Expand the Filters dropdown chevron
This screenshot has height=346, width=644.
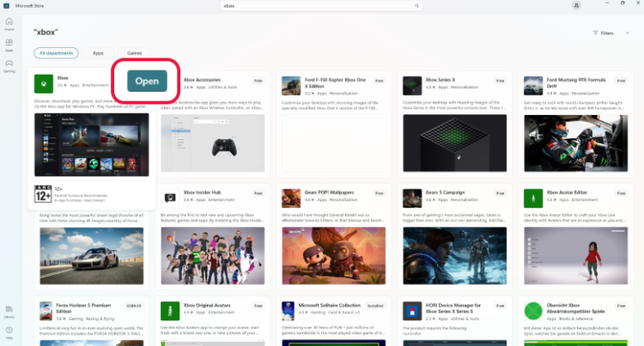(x=627, y=33)
